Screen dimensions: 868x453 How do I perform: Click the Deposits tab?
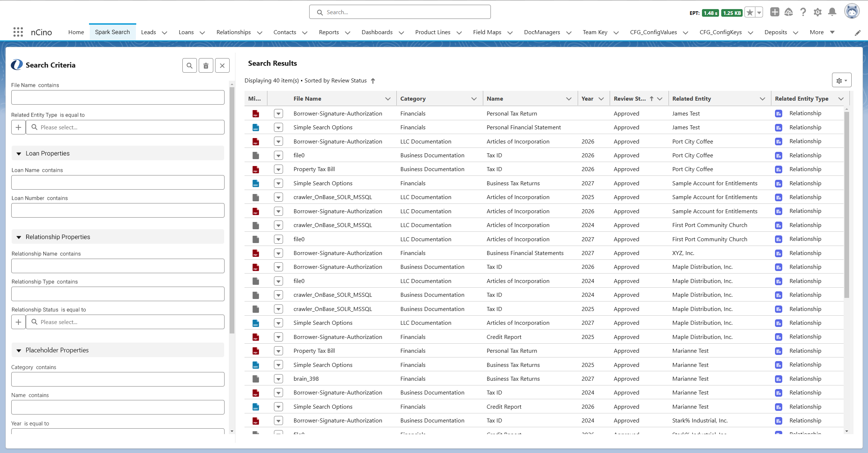click(x=775, y=32)
